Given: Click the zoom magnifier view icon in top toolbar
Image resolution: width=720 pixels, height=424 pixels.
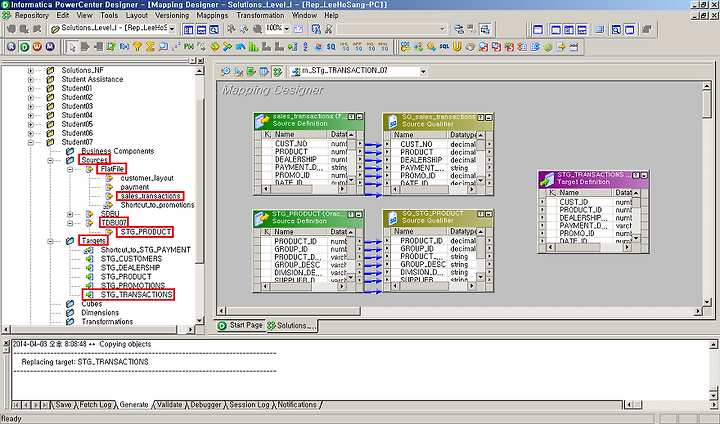Looking at the screenshot, I should click(x=214, y=29).
